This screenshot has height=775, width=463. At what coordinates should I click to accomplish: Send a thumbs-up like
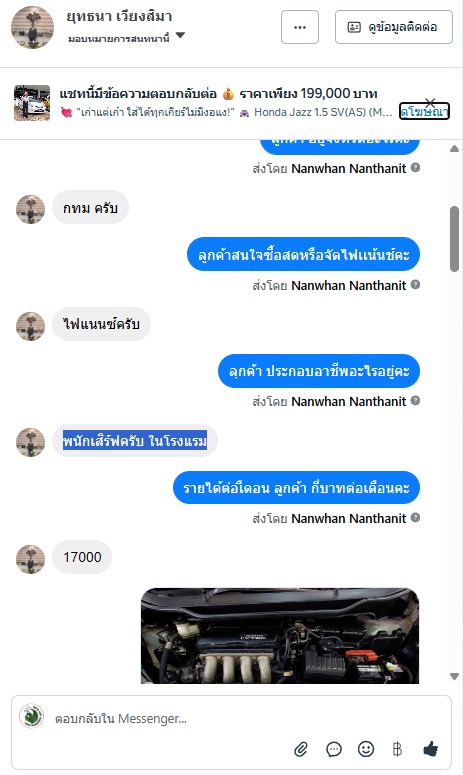(430, 749)
